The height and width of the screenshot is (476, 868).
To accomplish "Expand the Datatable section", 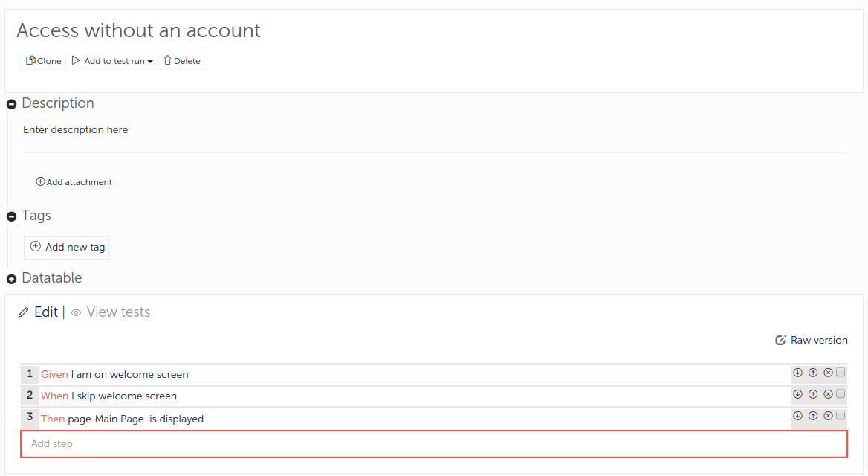I will (12, 280).
